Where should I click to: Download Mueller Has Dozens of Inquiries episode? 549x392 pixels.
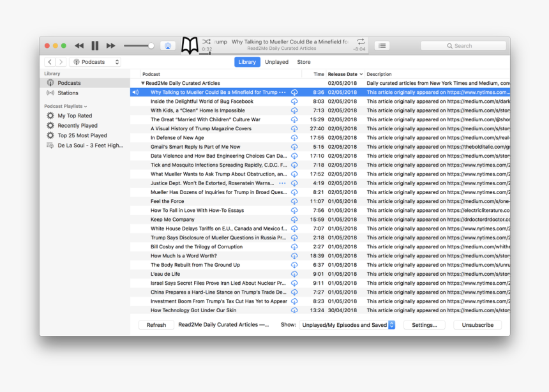point(294,193)
